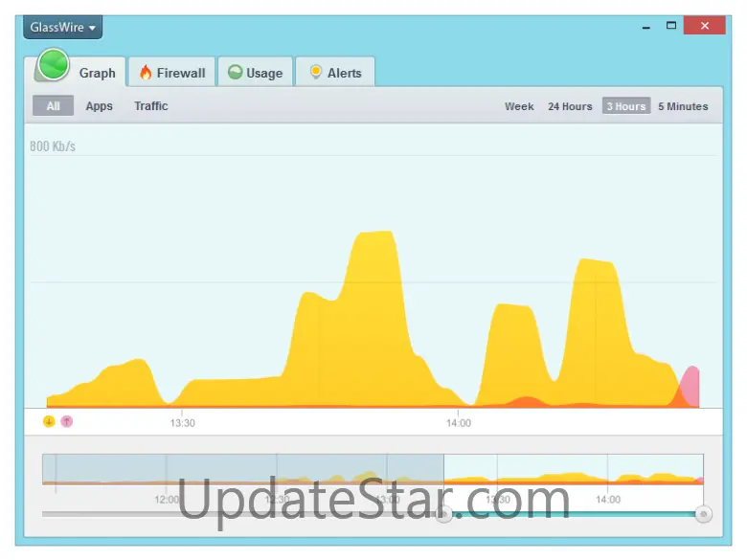Close the GlassWire window
747x560 pixels.
click(x=705, y=25)
